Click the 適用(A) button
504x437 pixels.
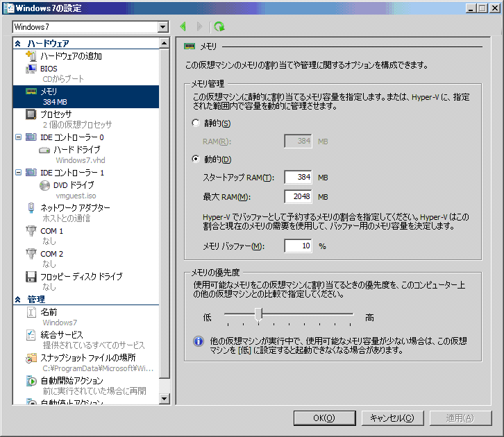tap(460, 418)
